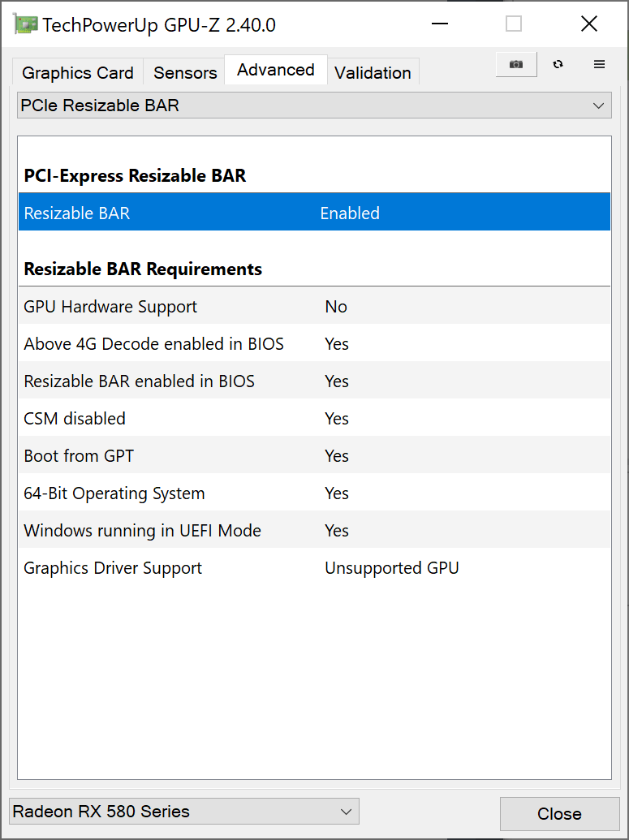Click the GPU Hardware Support row
The width and height of the screenshot is (629, 840).
(x=314, y=307)
